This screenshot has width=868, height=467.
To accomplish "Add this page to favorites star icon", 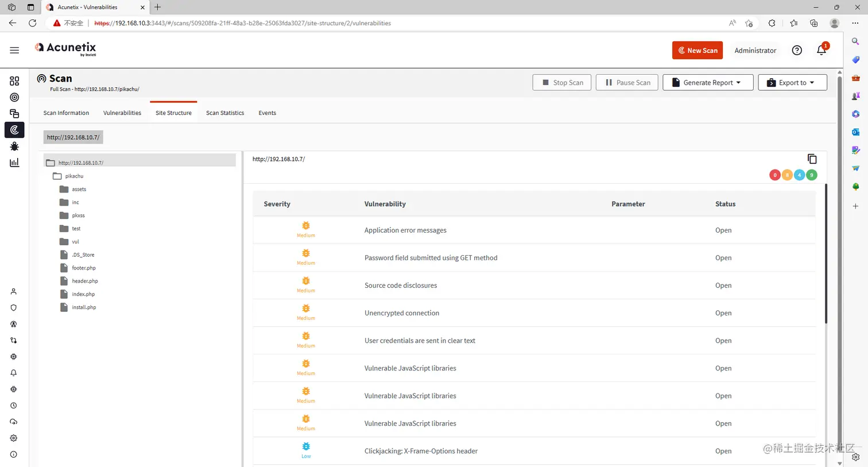I will pos(749,23).
